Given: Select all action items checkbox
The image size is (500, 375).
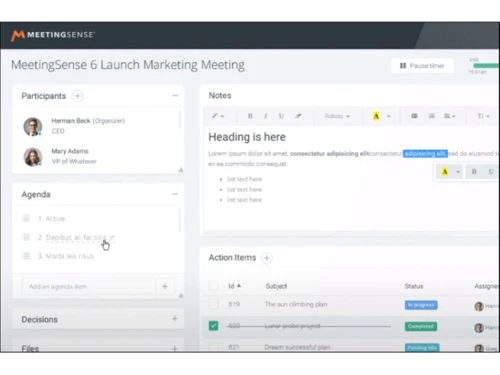Looking at the screenshot, I should pos(213,286).
